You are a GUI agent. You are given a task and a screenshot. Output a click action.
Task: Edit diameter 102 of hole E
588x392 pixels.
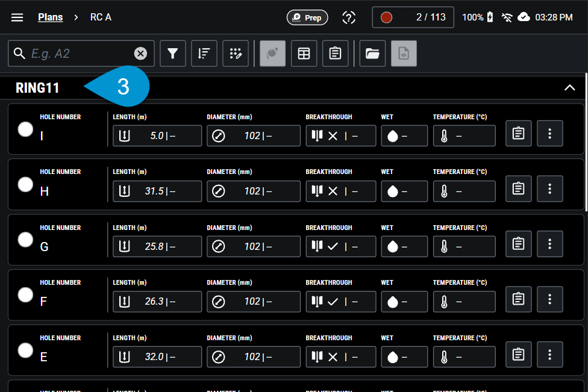[x=254, y=356]
